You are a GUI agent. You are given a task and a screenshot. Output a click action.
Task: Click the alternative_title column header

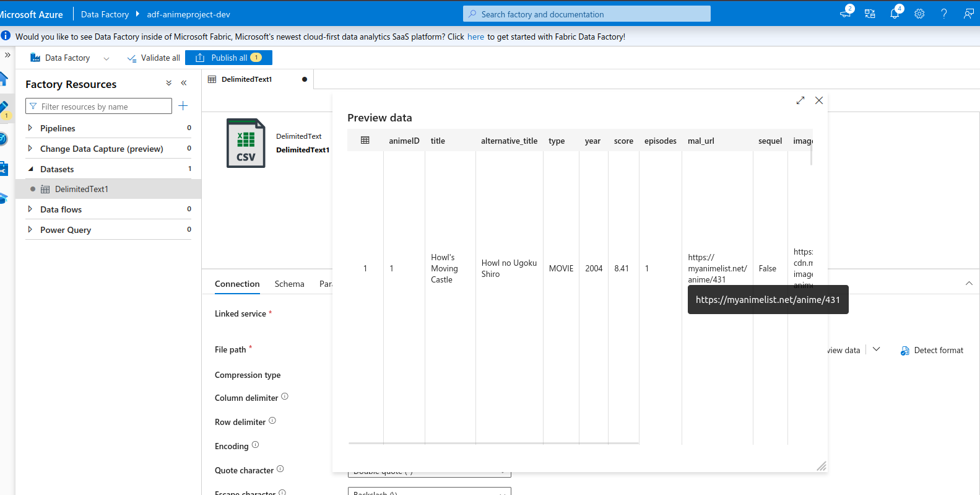pos(509,141)
